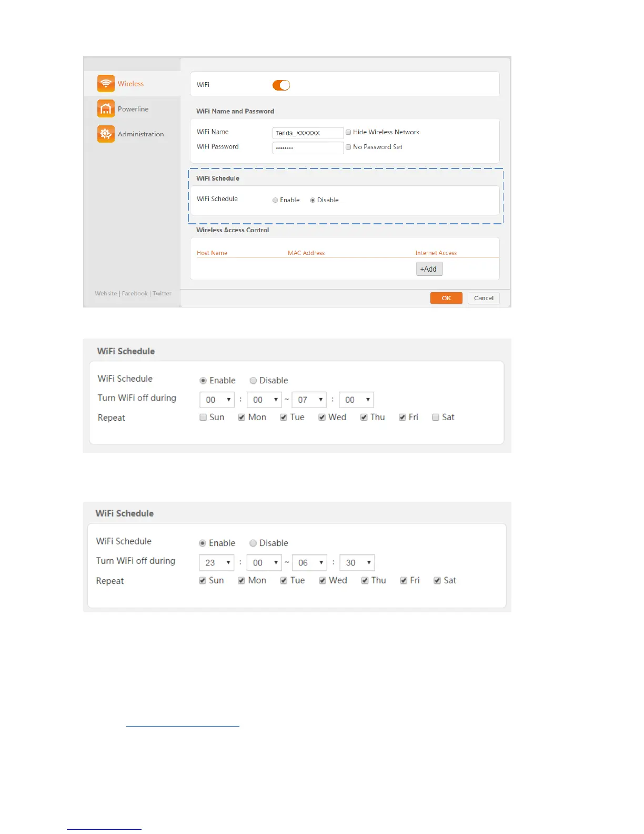The height and width of the screenshot is (834, 644).
Task: Select Enable radio in the 00:00~07:00 schedule
Action: [203, 381]
